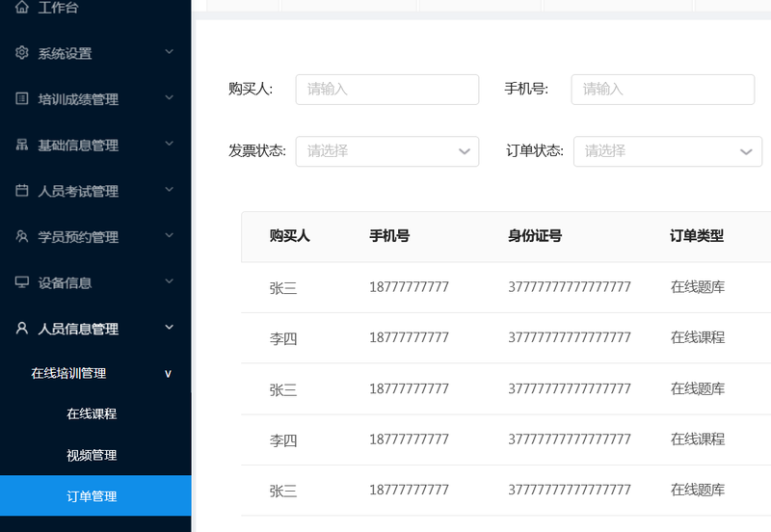
Task: Open the 工作台 menu item
Action: coord(58,8)
